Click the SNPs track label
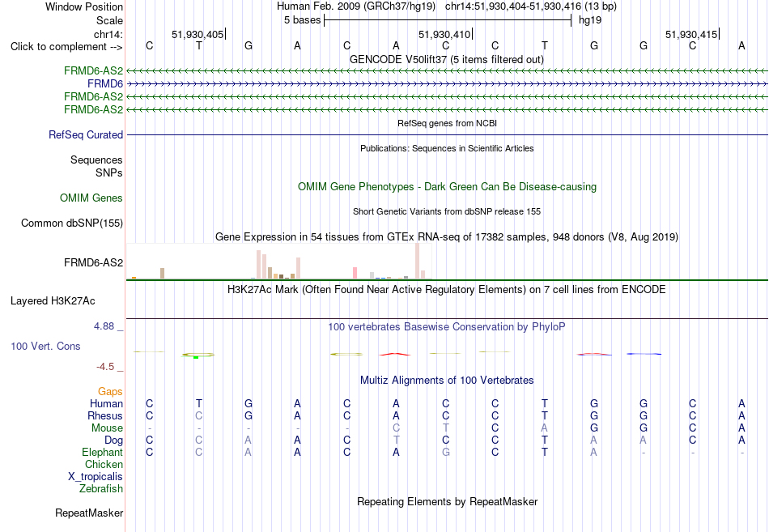Viewport: 769px width, 532px height. pos(109,172)
